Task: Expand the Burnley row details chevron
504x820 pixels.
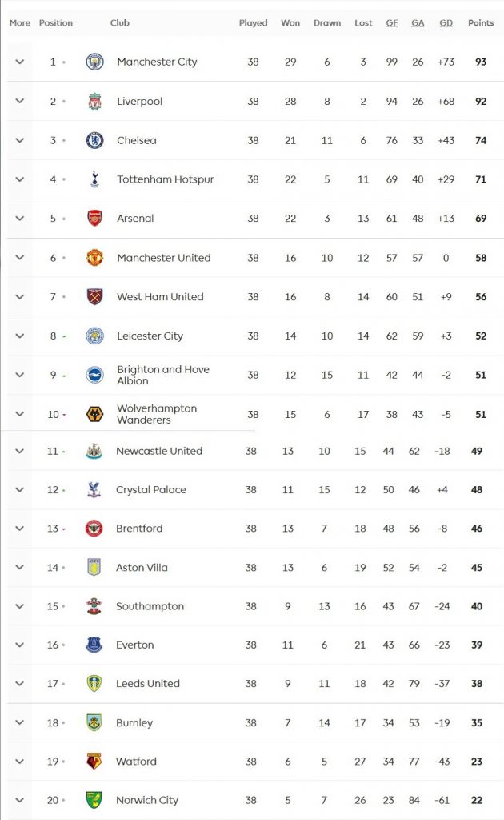Action: [x=20, y=722]
